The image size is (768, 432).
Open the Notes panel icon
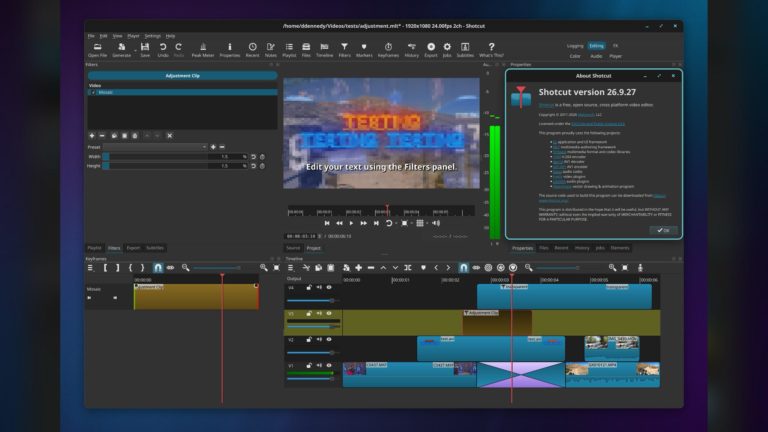click(x=270, y=49)
